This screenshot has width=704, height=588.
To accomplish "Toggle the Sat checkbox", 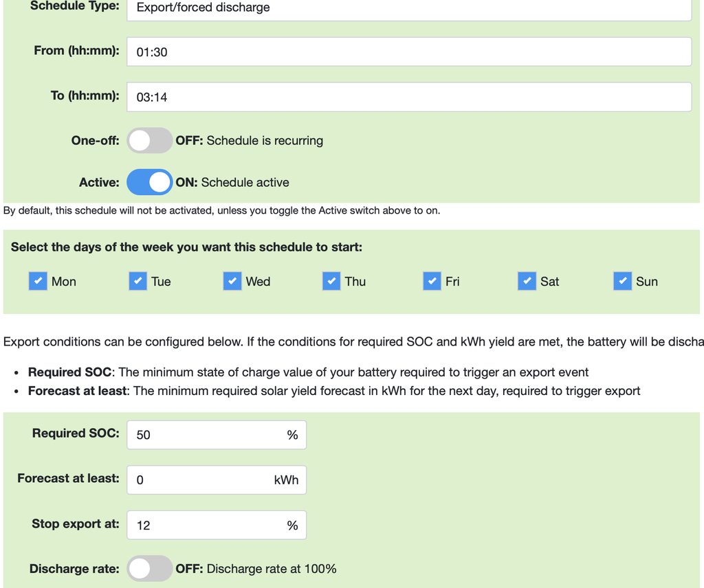I will click(527, 281).
